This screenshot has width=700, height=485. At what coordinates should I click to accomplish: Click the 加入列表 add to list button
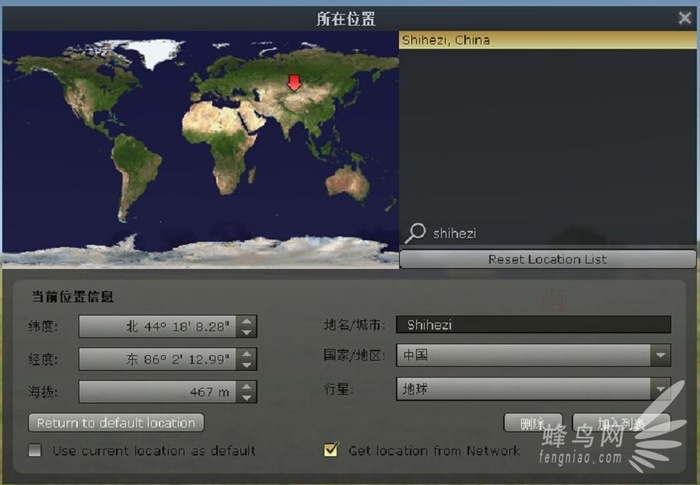pyautogui.click(x=620, y=423)
